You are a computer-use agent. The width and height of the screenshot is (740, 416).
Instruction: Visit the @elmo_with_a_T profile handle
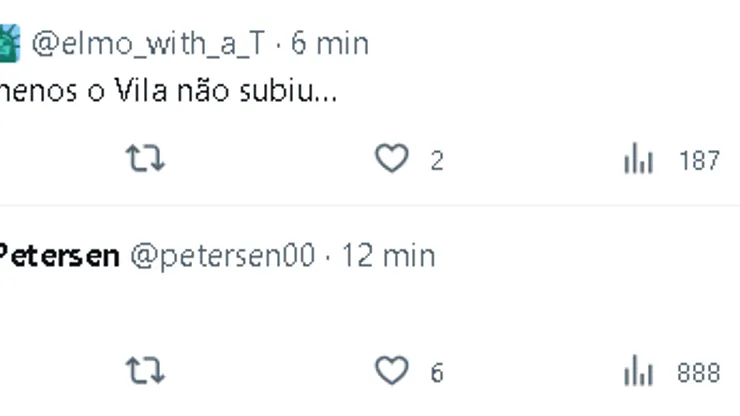[x=149, y=43]
